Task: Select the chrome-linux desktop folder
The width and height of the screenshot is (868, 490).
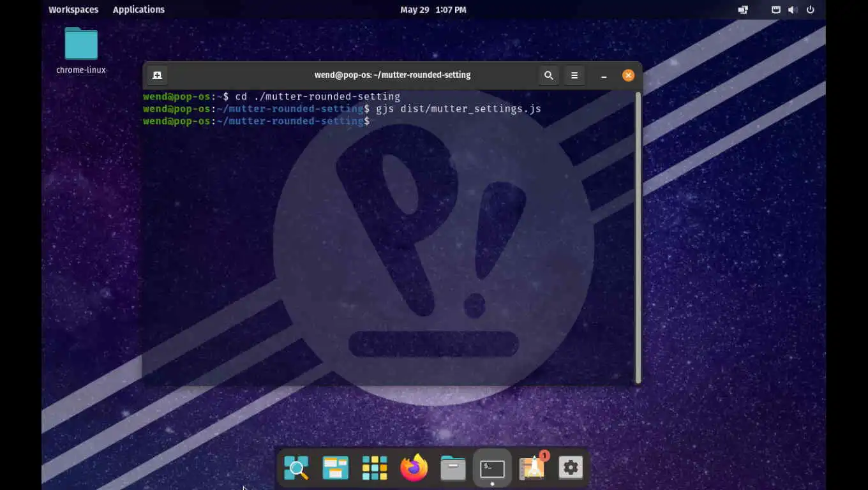Action: click(81, 50)
